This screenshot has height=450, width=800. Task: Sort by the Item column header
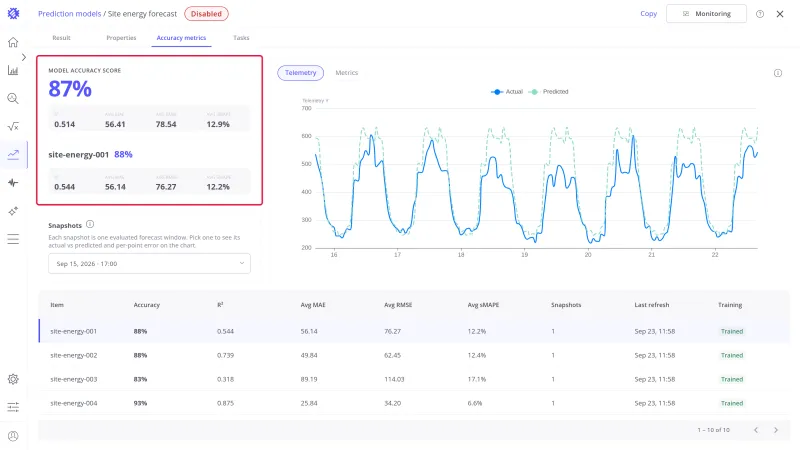(57, 305)
